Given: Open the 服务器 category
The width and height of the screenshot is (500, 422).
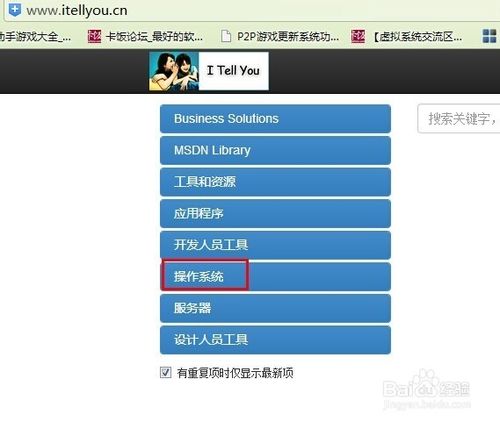Looking at the screenshot, I should pos(275,308).
